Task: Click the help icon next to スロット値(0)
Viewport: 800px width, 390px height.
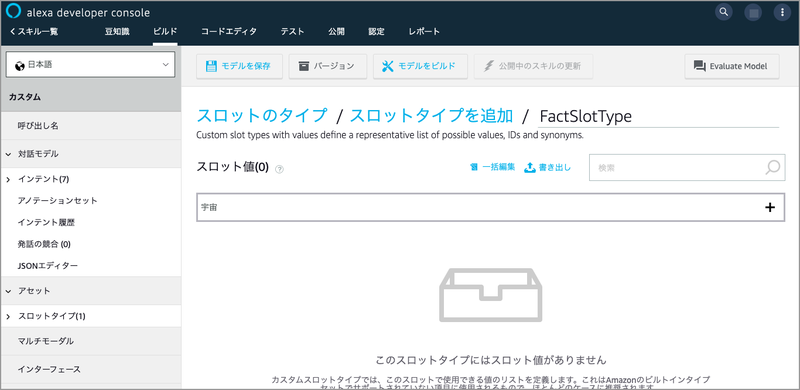Action: pos(279,169)
